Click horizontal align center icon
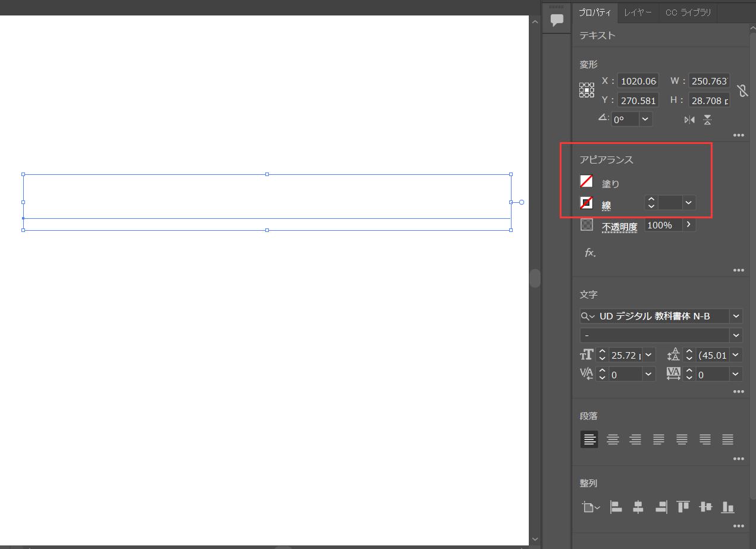Image resolution: width=756 pixels, height=549 pixels. point(638,507)
